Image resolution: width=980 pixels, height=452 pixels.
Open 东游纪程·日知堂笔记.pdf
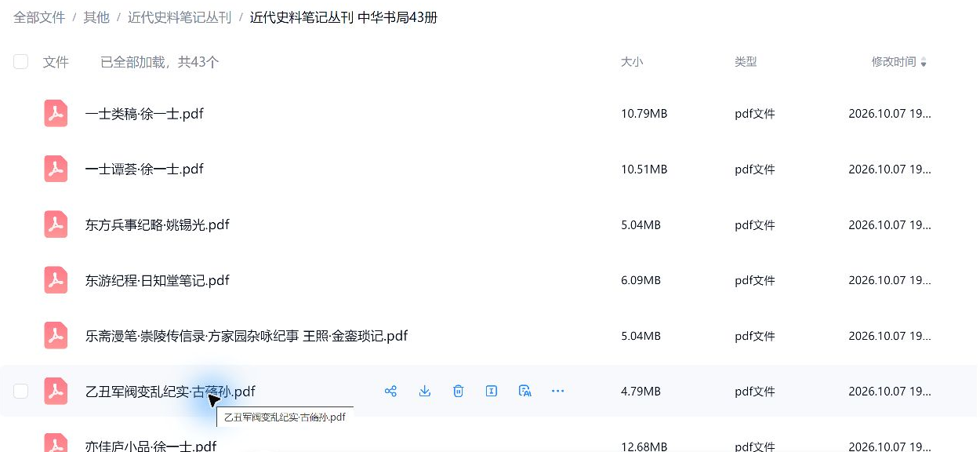158,280
